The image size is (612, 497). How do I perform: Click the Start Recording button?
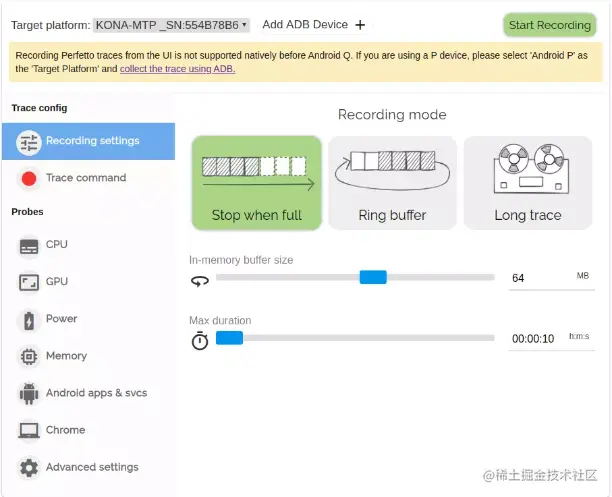point(550,25)
